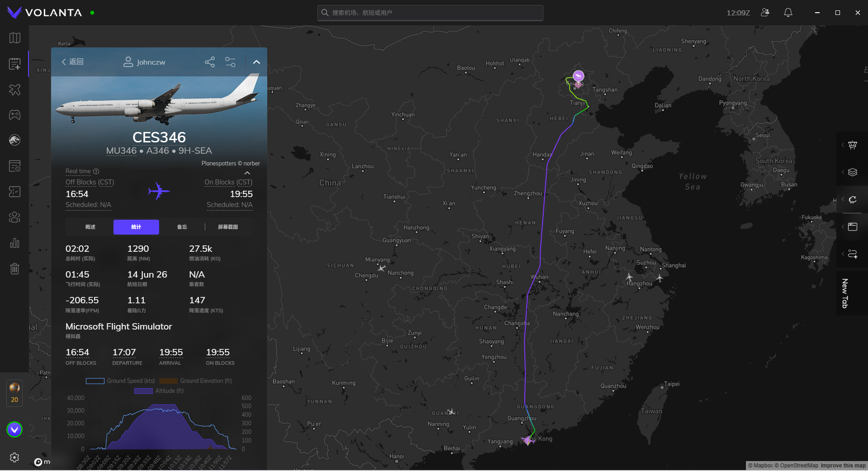Switch to the 屏幕截图 tab

228,227
